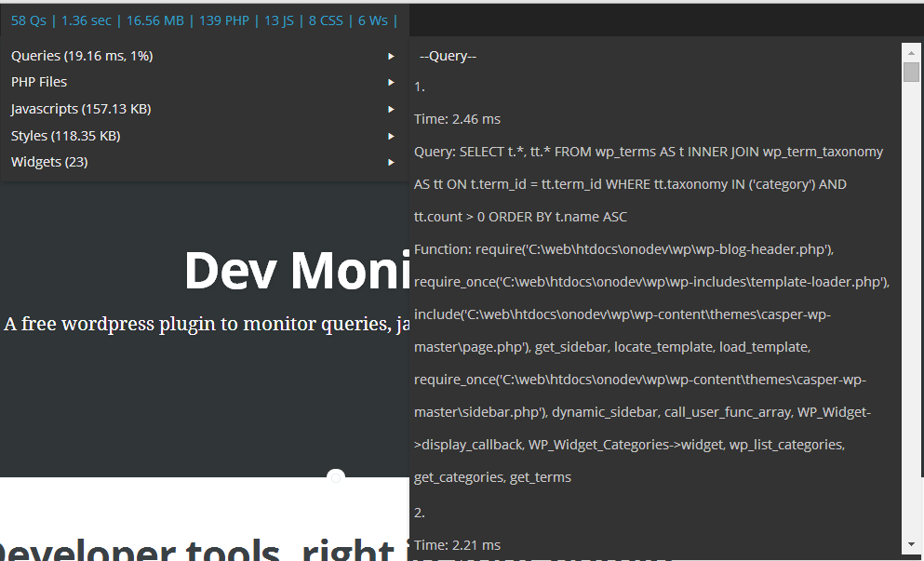The width and height of the screenshot is (924, 561).
Task: Click the 1.36 sec load time stat
Action: pos(86,20)
